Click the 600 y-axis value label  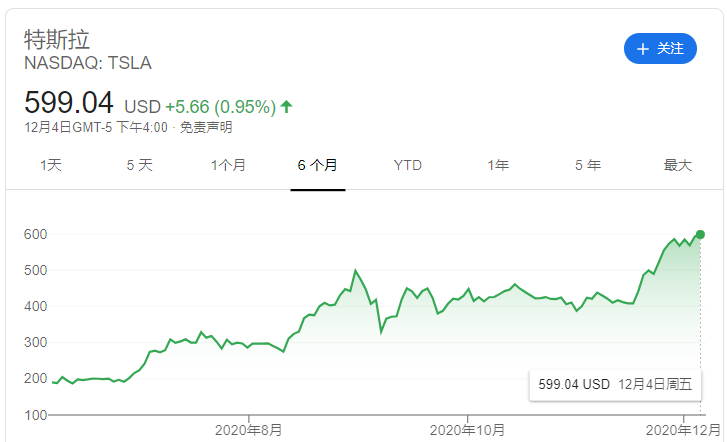click(37, 234)
